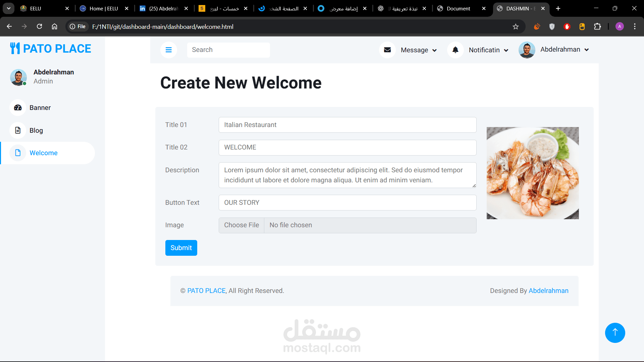Select the Welcome sidebar item
Screen dimensions: 644x362
(x=47, y=153)
